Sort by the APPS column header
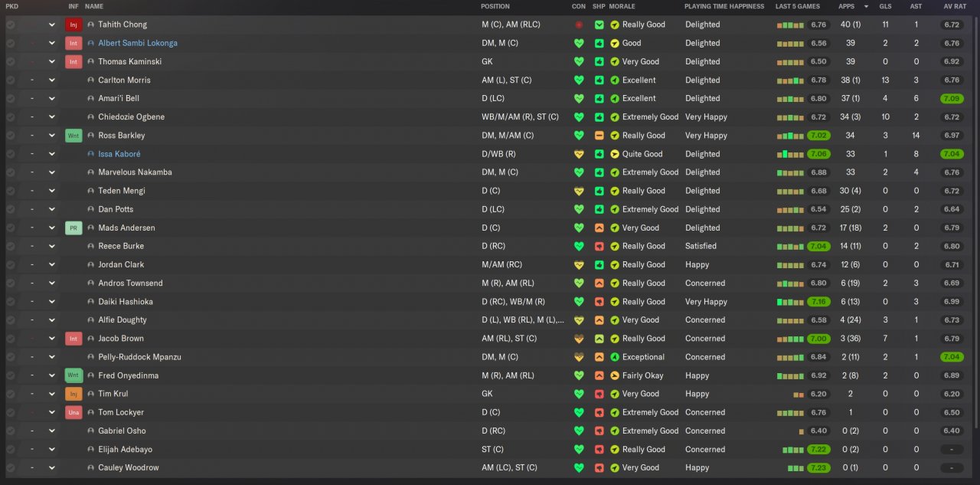Image resolution: width=980 pixels, height=485 pixels. tap(847, 6)
